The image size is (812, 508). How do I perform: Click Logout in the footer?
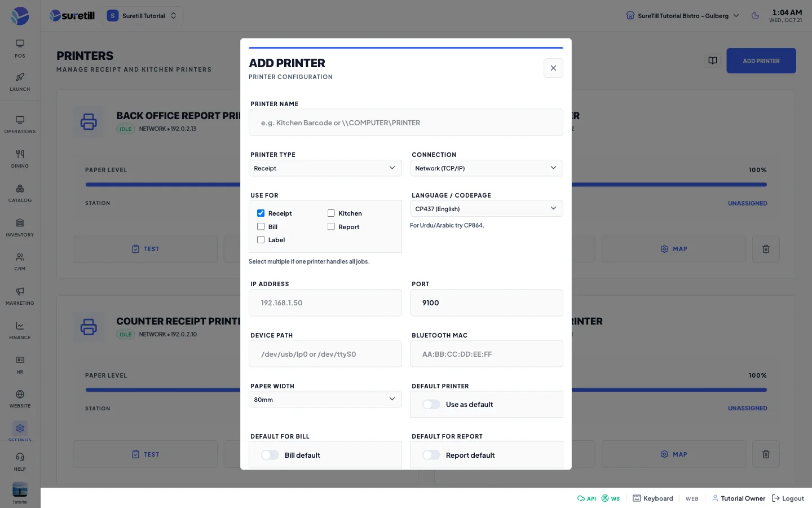coord(788,498)
